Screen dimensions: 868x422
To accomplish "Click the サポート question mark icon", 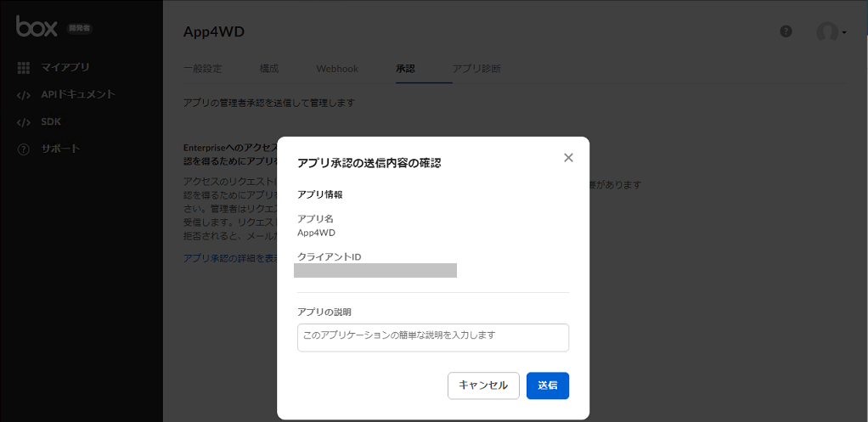I will 23,149.
